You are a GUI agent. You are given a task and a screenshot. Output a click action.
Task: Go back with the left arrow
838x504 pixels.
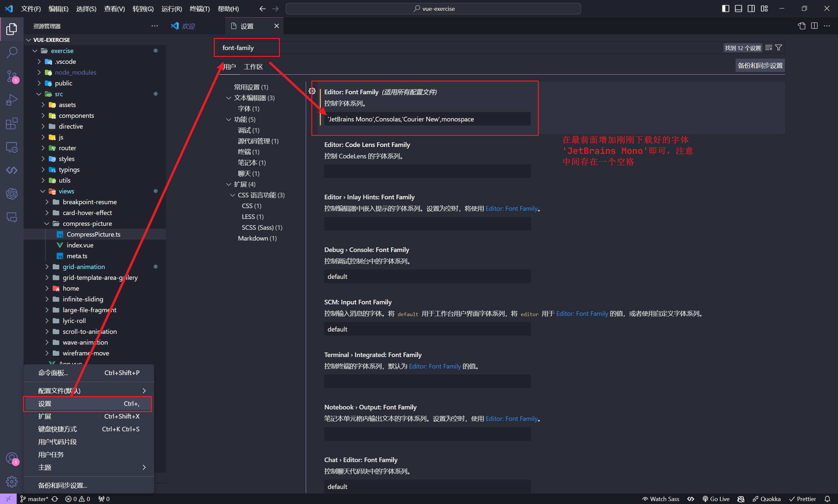pyautogui.click(x=262, y=9)
